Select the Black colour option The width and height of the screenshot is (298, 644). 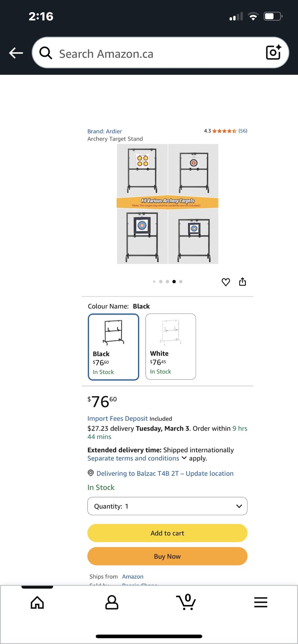(x=114, y=347)
